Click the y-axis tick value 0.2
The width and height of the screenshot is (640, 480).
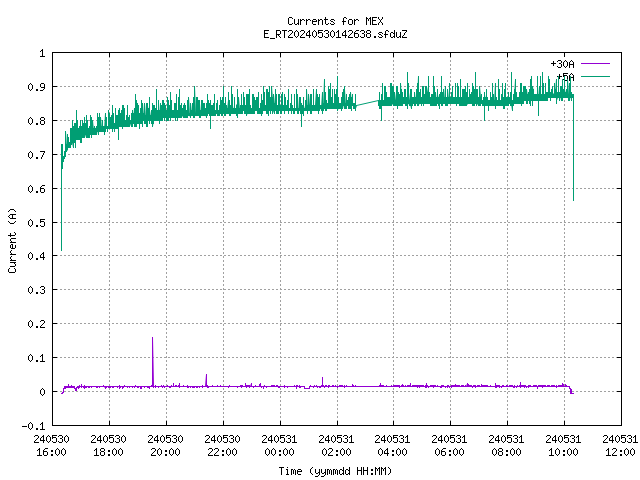point(36,324)
